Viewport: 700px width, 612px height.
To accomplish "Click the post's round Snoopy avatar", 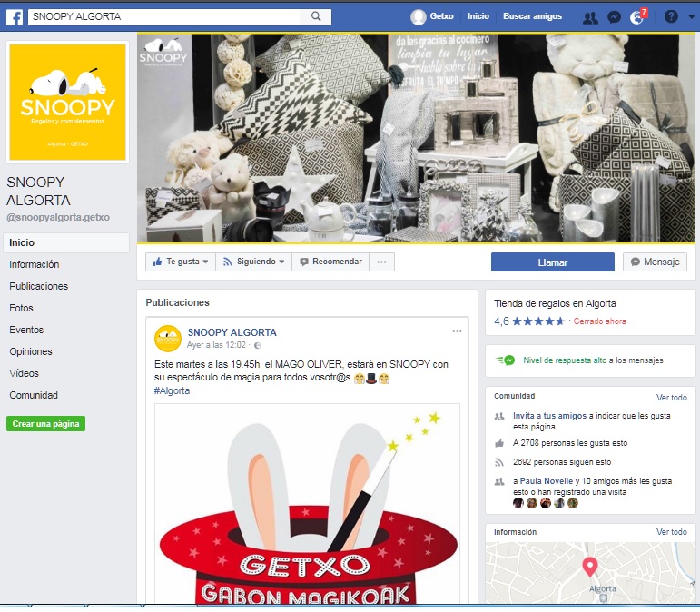I will click(x=168, y=339).
